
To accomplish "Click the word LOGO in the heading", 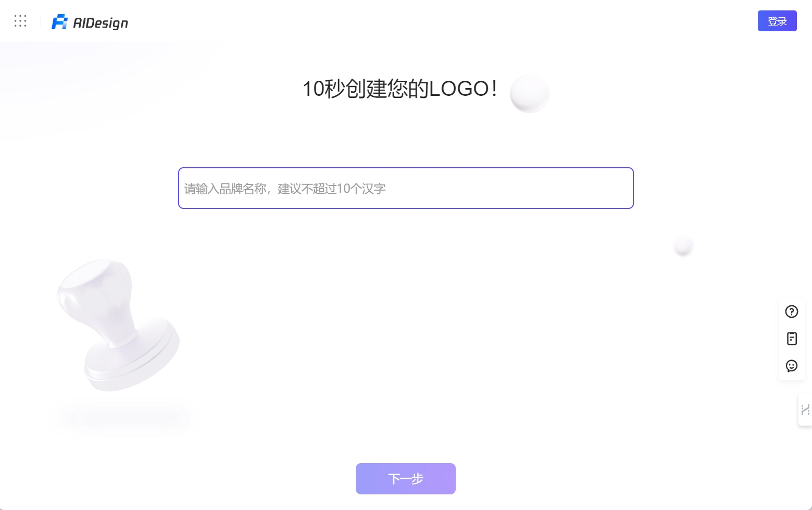I will (458, 89).
